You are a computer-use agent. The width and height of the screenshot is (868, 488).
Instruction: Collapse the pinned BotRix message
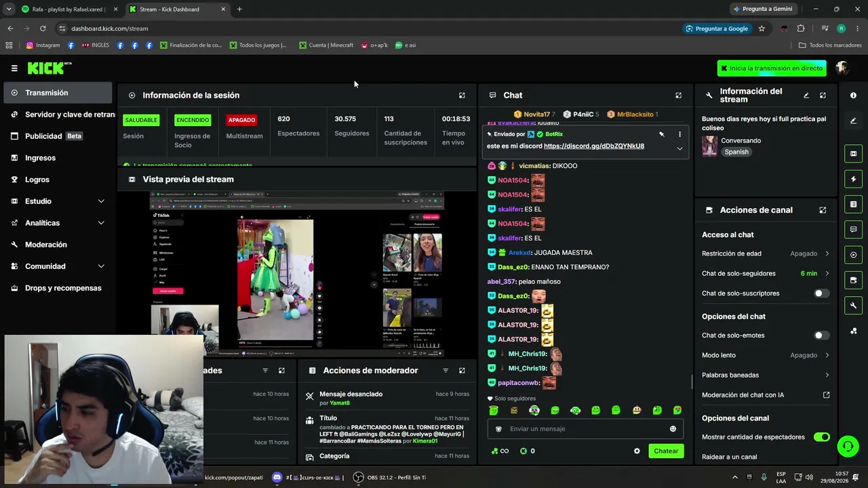[x=679, y=149]
